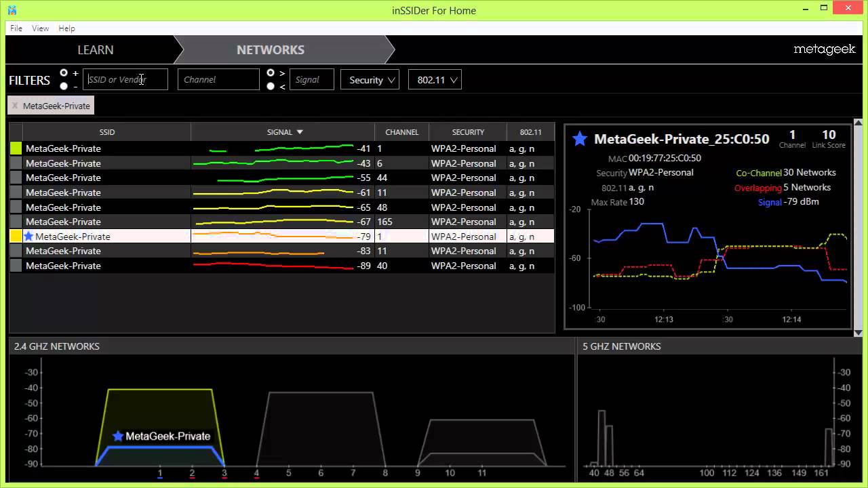The width and height of the screenshot is (868, 488).
Task: Click the Signal filter input field
Action: pyautogui.click(x=312, y=79)
